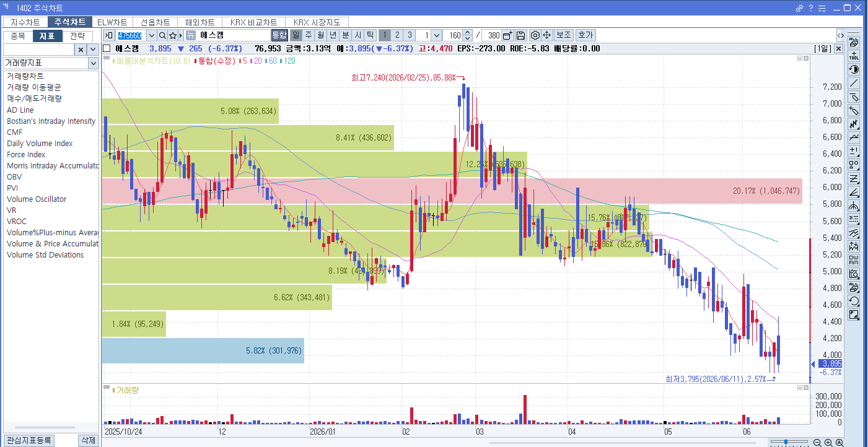
Task: Click the wavy channel lines tool icon
Action: [x=854, y=233]
